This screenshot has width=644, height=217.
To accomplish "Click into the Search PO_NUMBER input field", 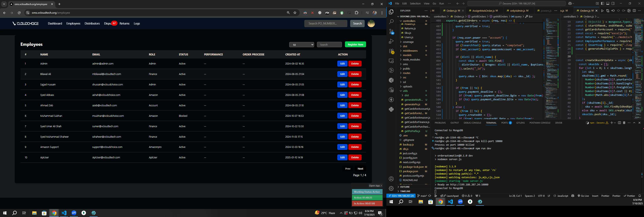I will point(325,24).
